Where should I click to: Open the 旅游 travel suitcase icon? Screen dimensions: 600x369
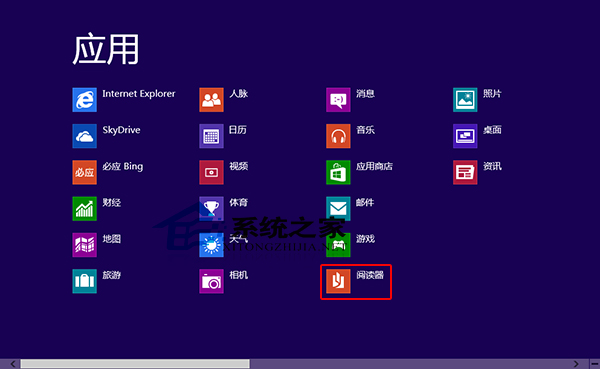coord(85,281)
